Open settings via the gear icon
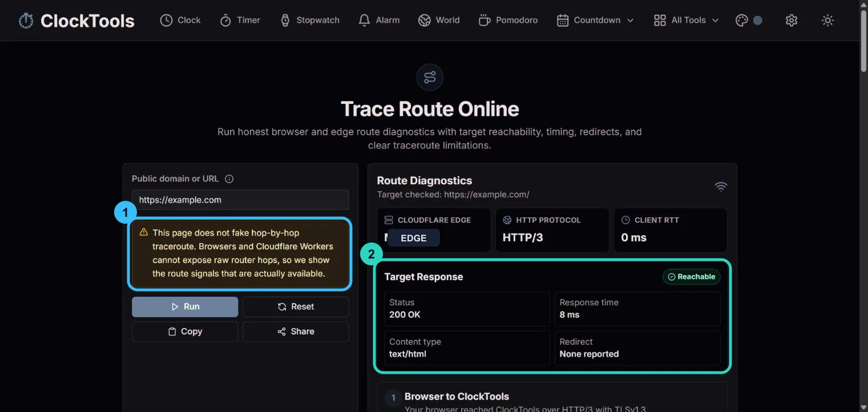This screenshot has width=868, height=412. pos(791,20)
